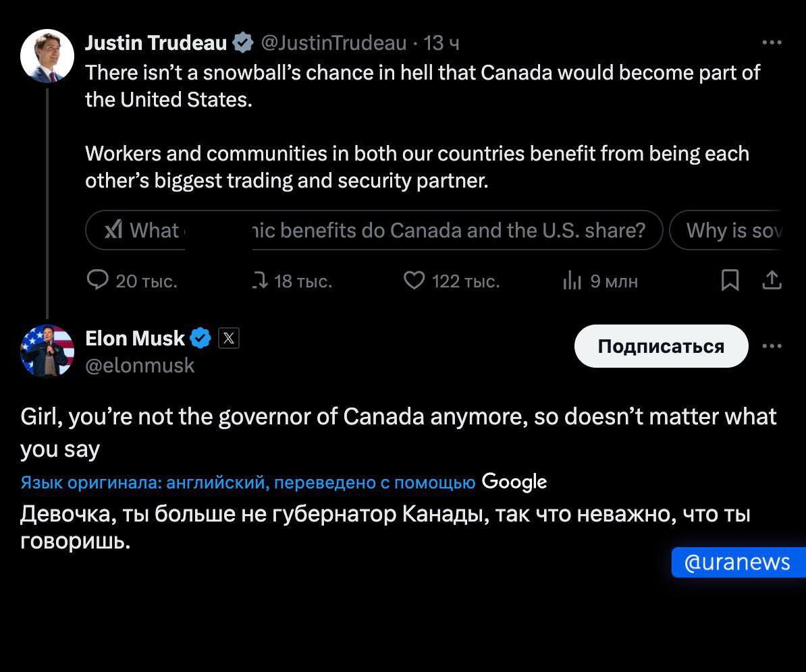Repost the Justin Trudeau tweet
This screenshot has width=806, height=672.
point(260,280)
